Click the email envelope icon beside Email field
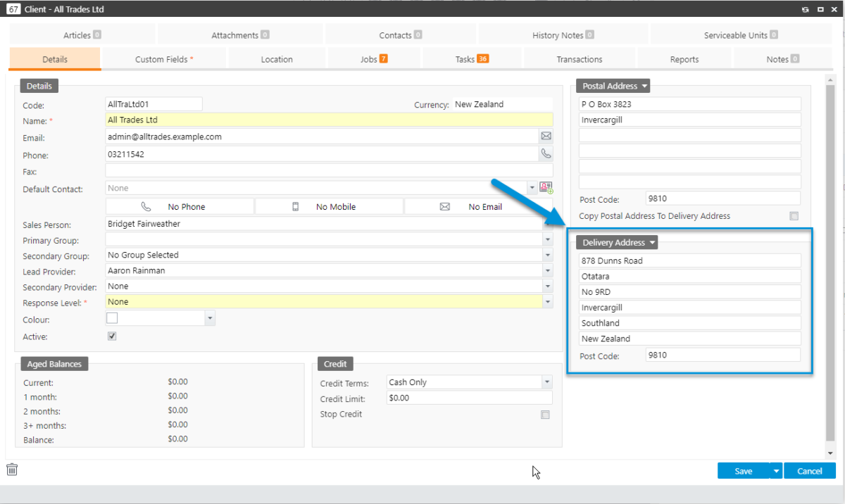This screenshot has width=845, height=504. click(x=546, y=136)
